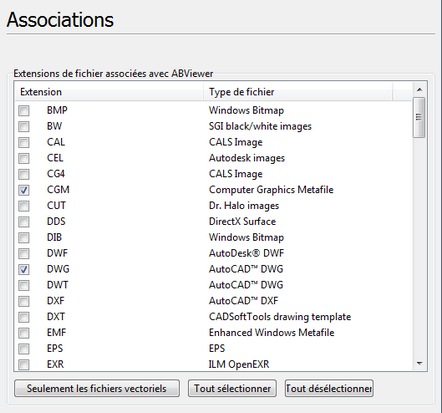Enable the EPS extension checkbox
The width and height of the screenshot is (442, 413).
pyautogui.click(x=24, y=349)
